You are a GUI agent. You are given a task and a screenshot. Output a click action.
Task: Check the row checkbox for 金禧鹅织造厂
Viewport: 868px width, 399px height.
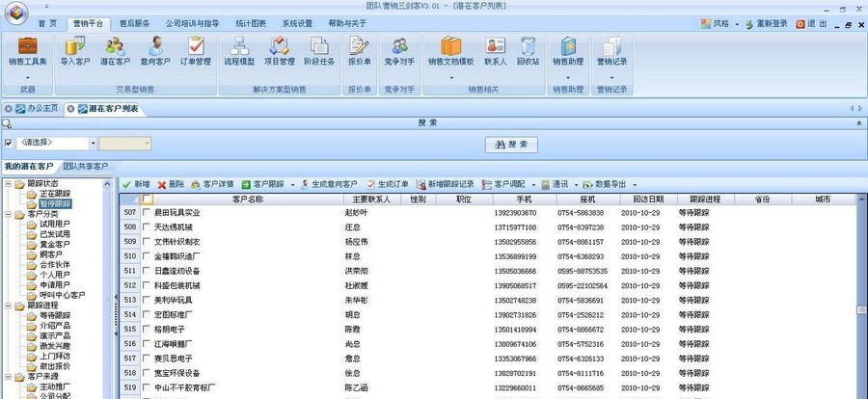[147, 256]
